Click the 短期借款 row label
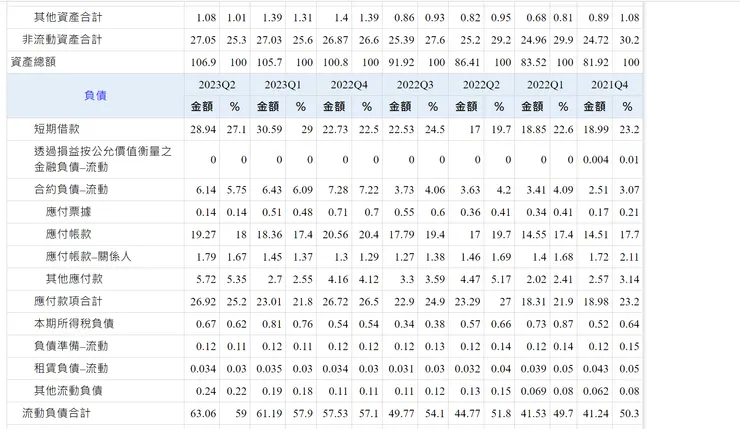This screenshot has height=429, width=740. [x=57, y=130]
